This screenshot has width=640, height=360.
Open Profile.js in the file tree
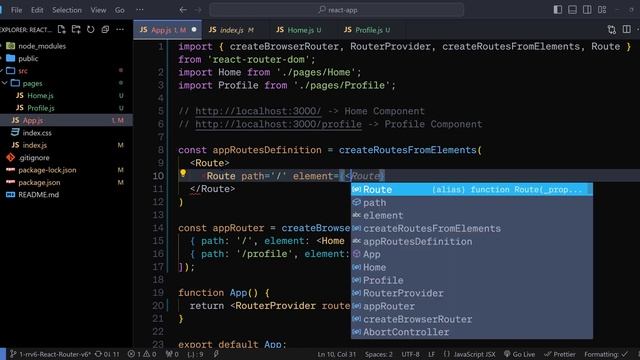coord(41,108)
